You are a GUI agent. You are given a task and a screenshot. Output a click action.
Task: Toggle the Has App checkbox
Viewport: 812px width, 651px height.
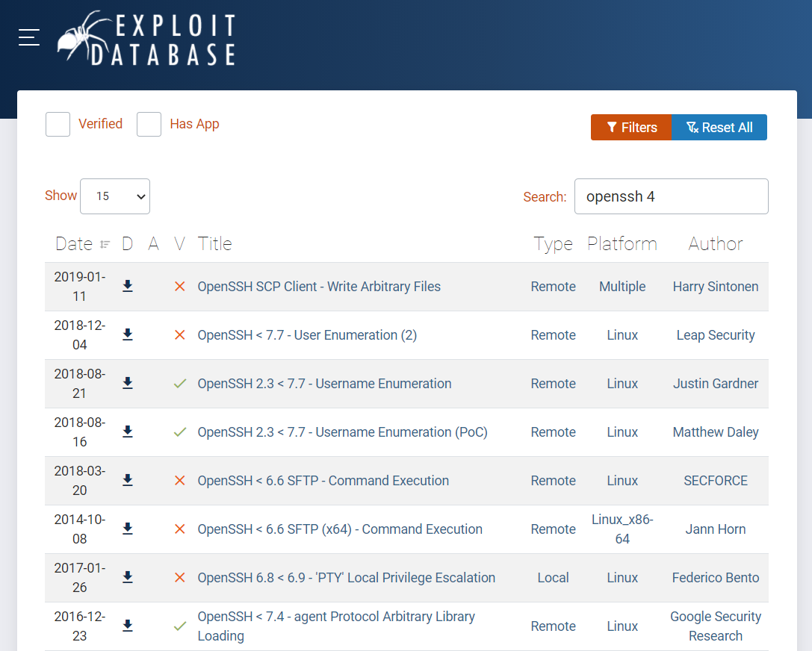coord(149,124)
